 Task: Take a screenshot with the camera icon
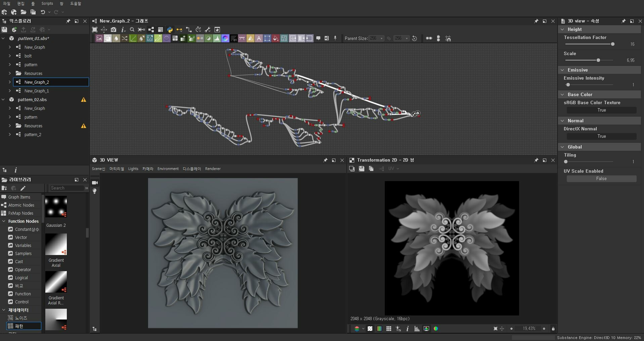pyautogui.click(x=114, y=30)
